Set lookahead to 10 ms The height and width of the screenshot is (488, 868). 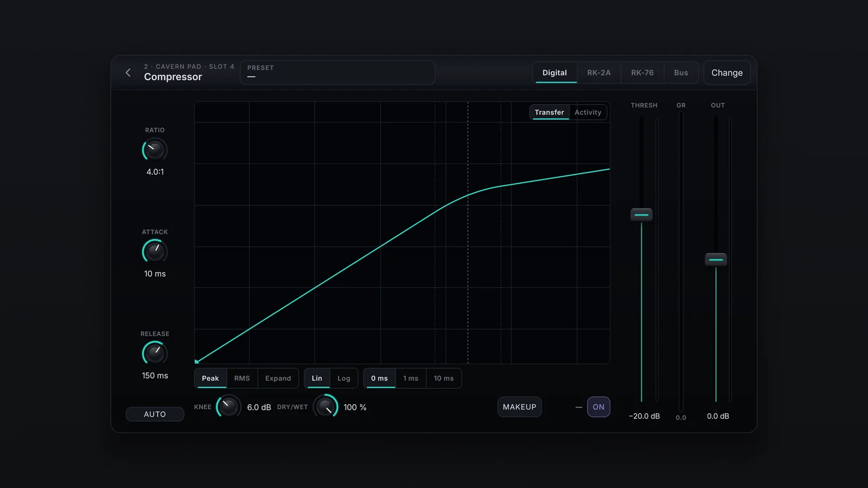444,378
